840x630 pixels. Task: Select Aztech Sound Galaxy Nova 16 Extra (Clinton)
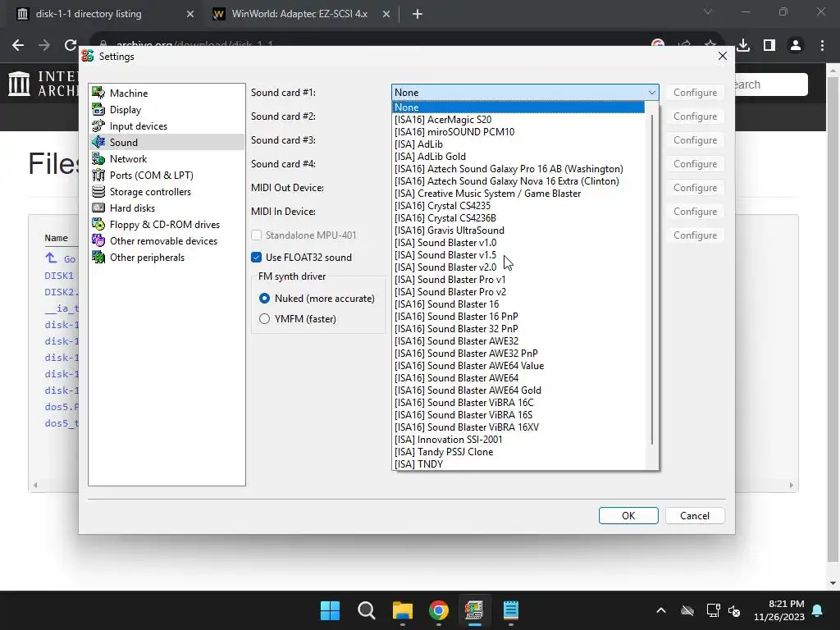click(x=518, y=181)
